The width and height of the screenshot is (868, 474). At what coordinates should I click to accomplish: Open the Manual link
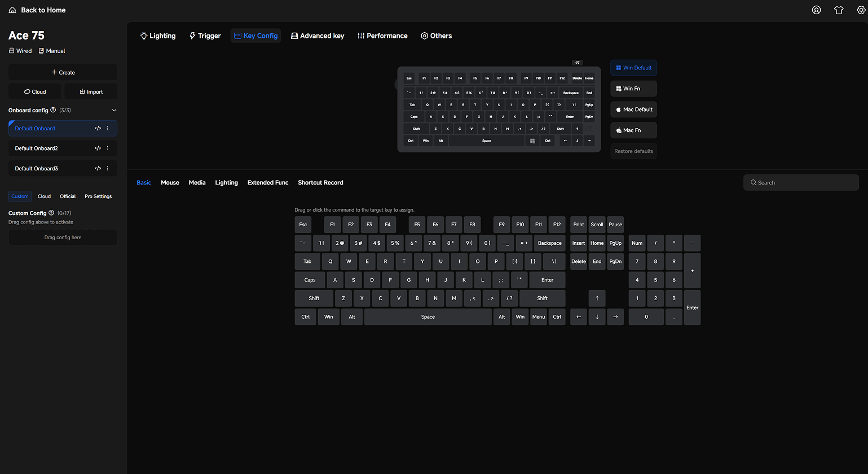(52, 51)
